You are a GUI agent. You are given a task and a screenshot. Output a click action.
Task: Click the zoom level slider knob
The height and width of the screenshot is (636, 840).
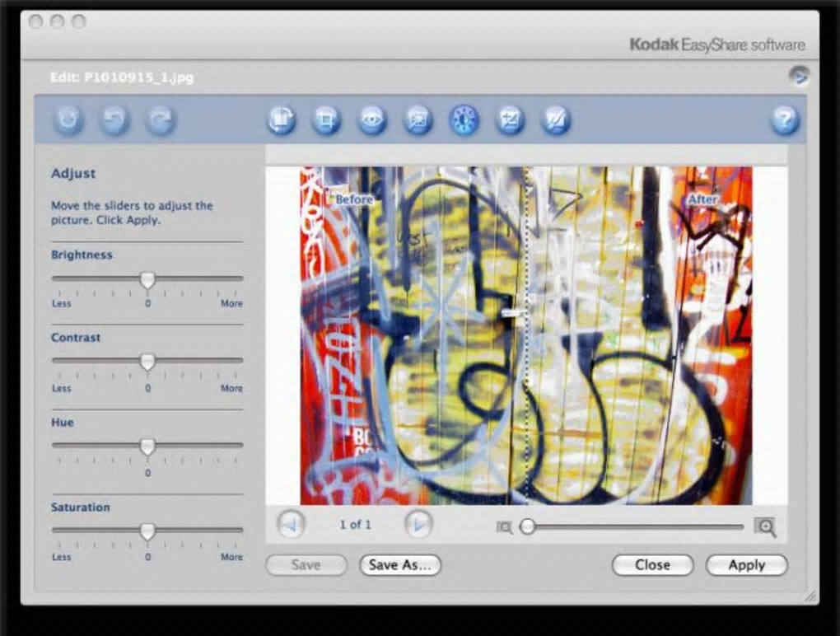[528, 526]
